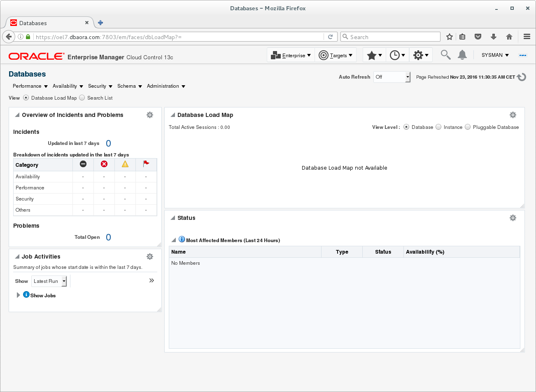Collapse the Job Activities panel
The width and height of the screenshot is (536, 392).
pos(17,257)
